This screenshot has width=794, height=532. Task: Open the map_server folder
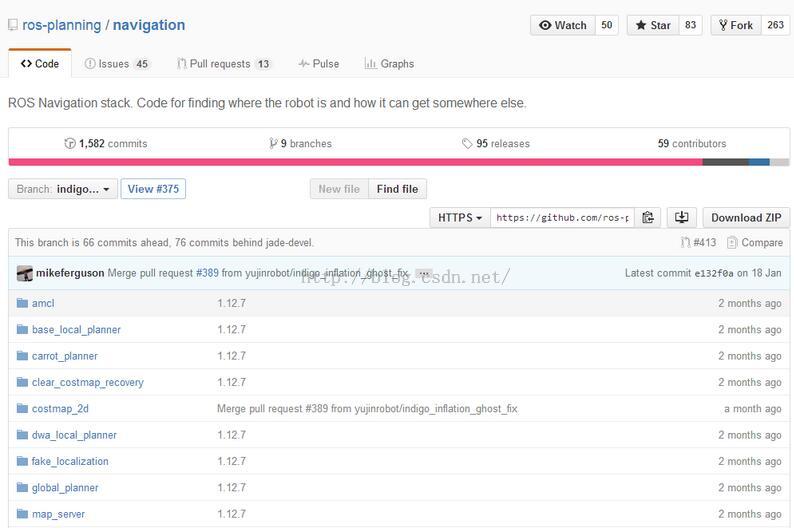point(58,514)
